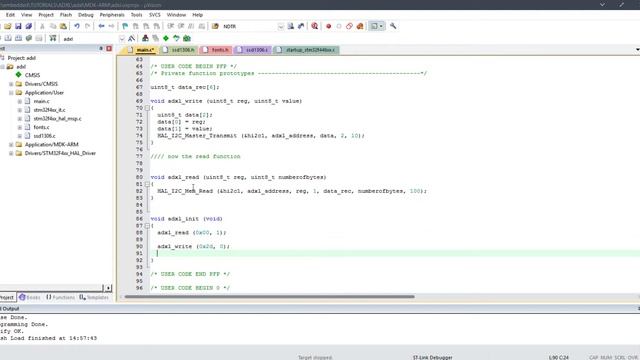Toggle breakpoint with the red dot icon
This screenshot has width=640, height=360.
pyautogui.click(x=328, y=26)
